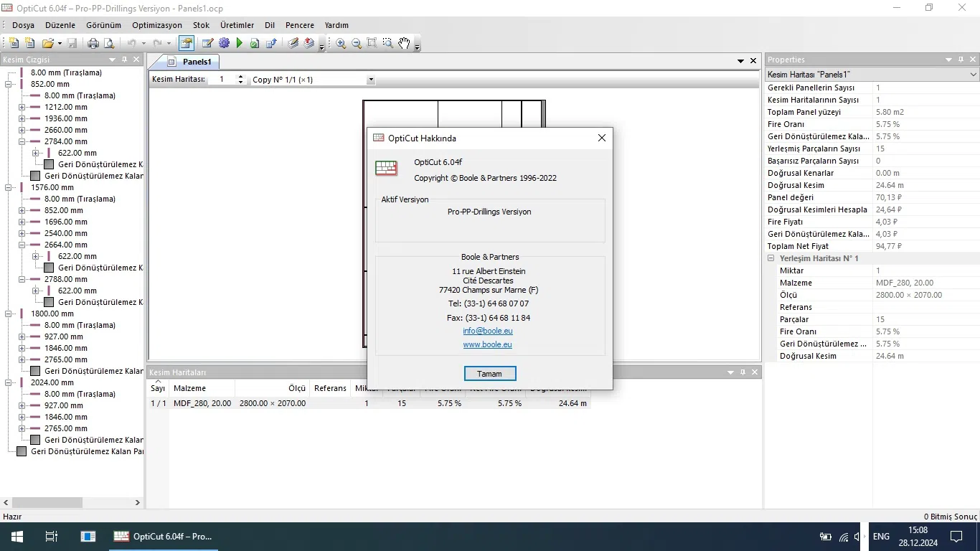Viewport: 980px width, 551px height.
Task: Click right arrow of the tree horizontal scrollbar
Action: [x=138, y=503]
